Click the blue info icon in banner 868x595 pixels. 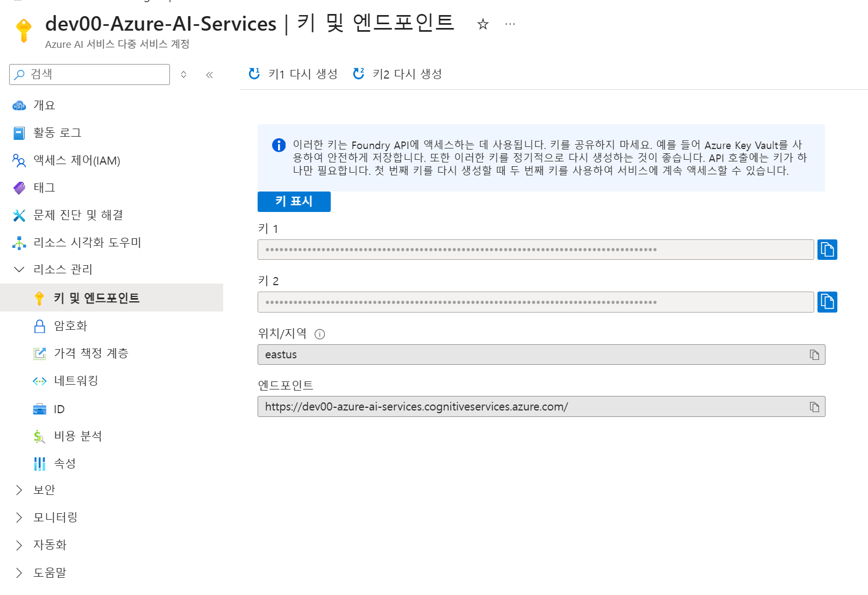point(279,145)
